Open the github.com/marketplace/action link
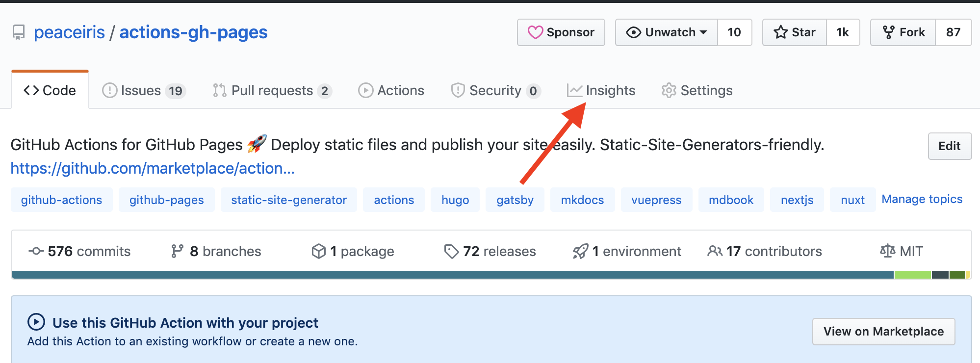This screenshot has width=980, height=363. pos(153,168)
